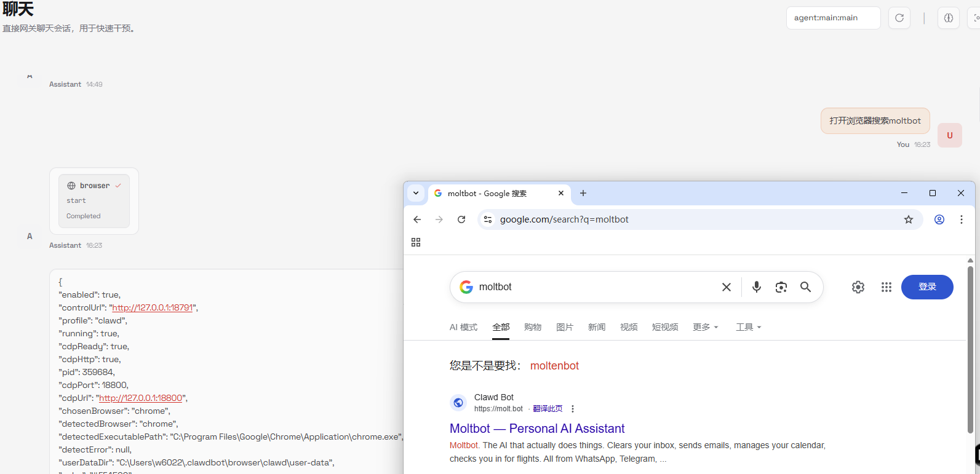Screen dimensions: 980x474
Task: Search by image with camera lens
Action: coord(781,287)
